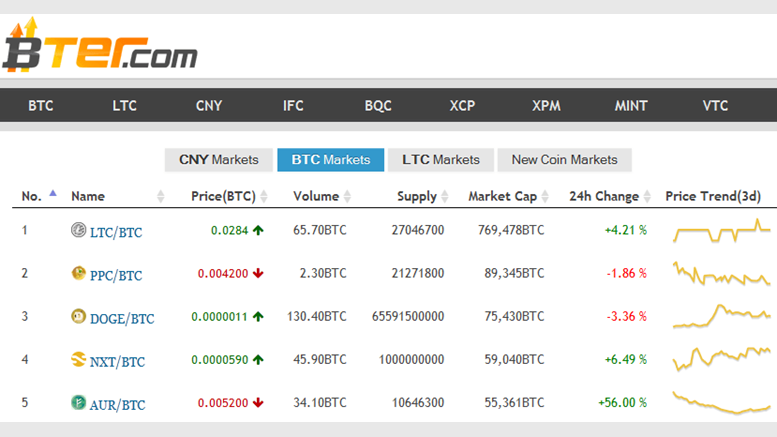
Task: Sort by 24h Change column arrows
Action: point(647,196)
